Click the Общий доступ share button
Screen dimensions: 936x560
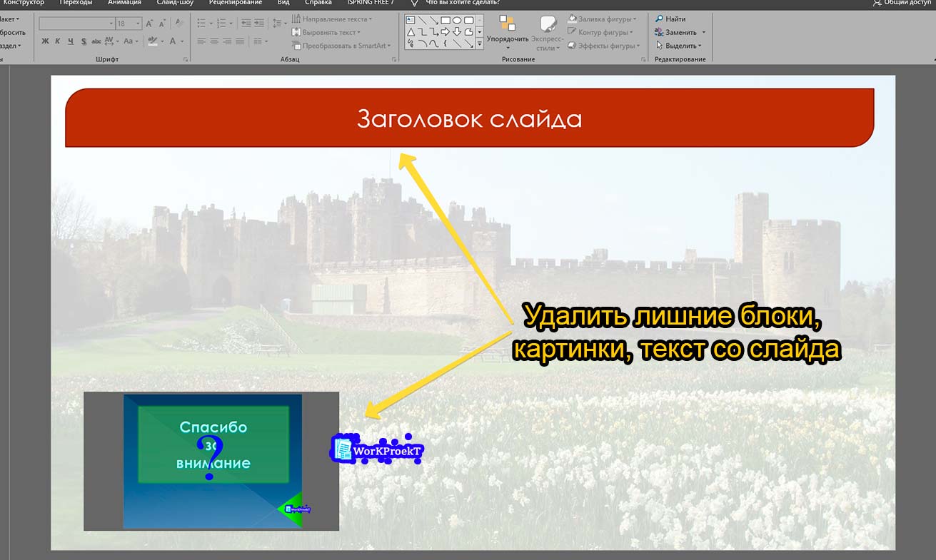[x=902, y=3]
